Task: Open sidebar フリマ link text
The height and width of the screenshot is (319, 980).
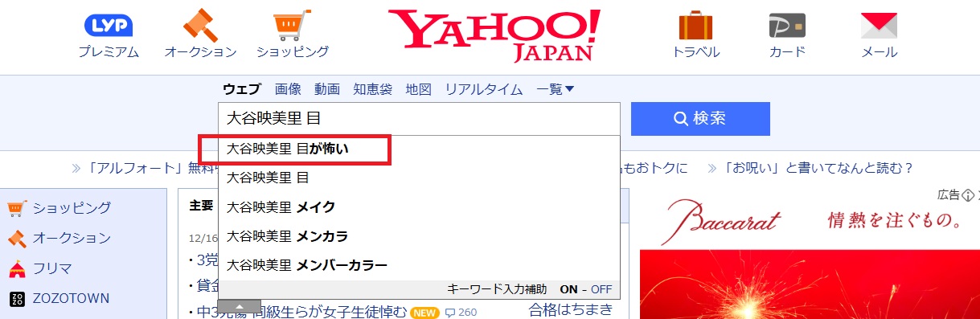Action: (x=53, y=268)
